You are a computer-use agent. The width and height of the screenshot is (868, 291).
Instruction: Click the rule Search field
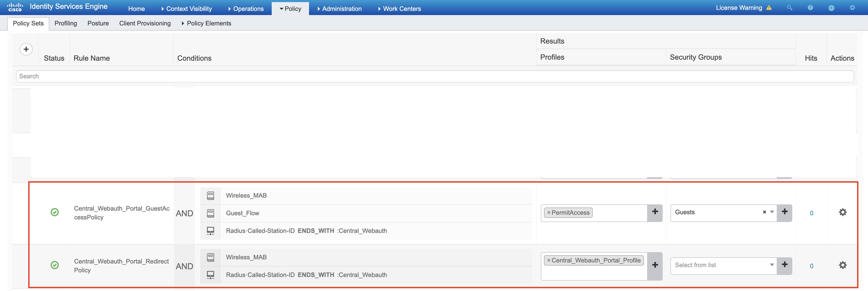tap(435, 76)
